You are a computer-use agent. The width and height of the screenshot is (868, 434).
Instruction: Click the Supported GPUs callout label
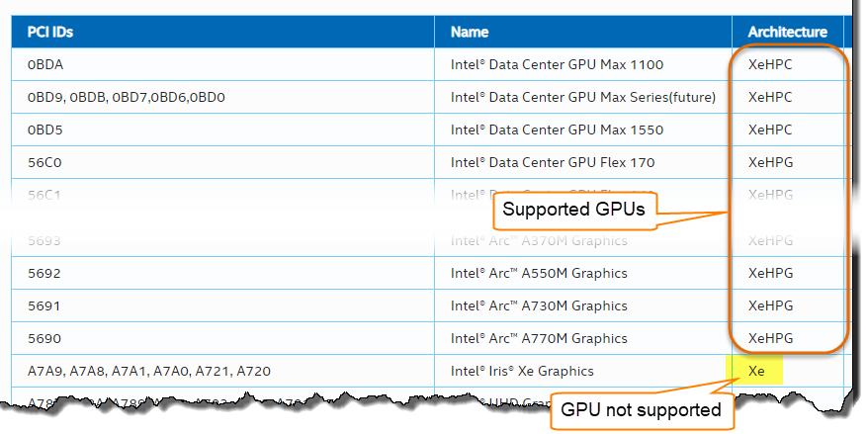pos(575,210)
